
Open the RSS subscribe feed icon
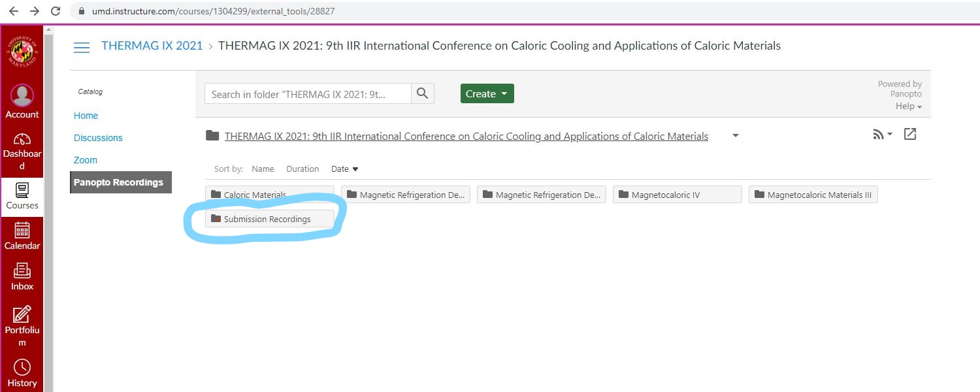[x=882, y=135]
